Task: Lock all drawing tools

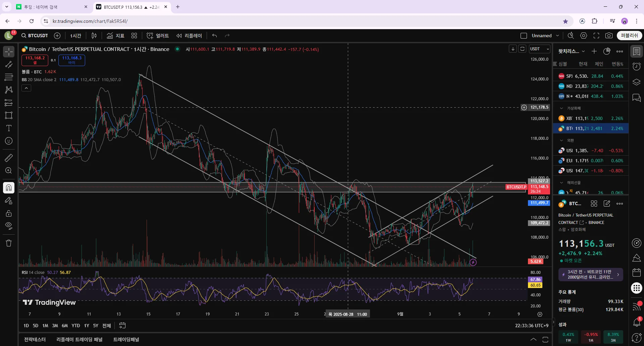Action: point(9,213)
